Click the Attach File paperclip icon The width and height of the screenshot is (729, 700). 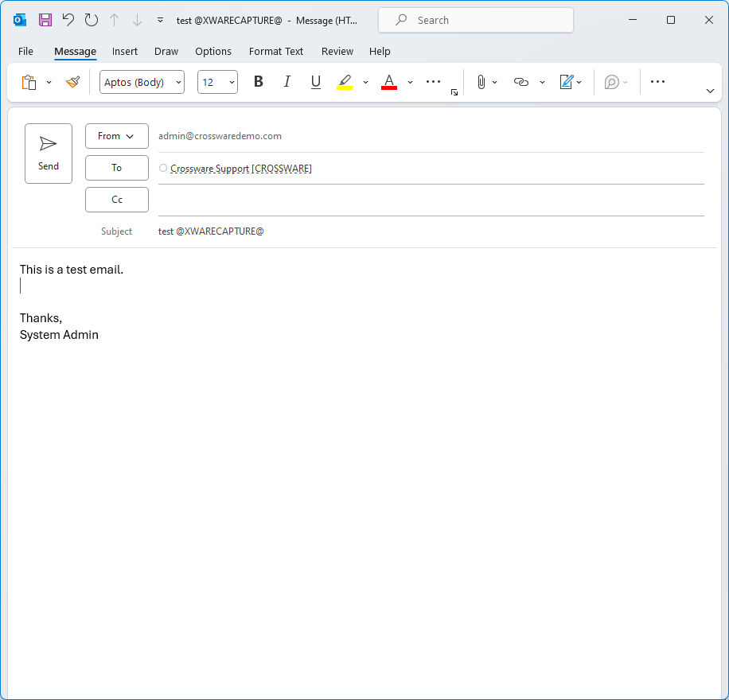pos(481,82)
